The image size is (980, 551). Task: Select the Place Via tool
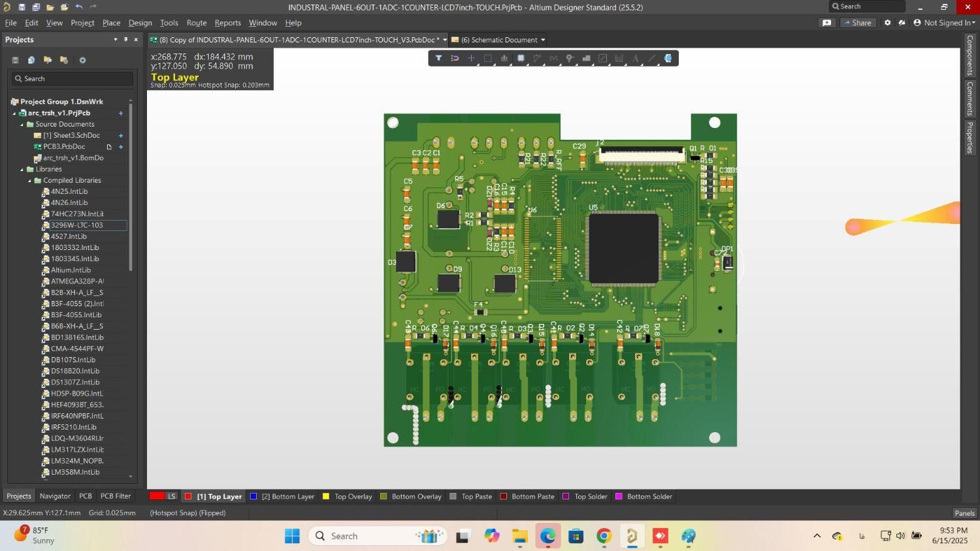pyautogui.click(x=570, y=58)
